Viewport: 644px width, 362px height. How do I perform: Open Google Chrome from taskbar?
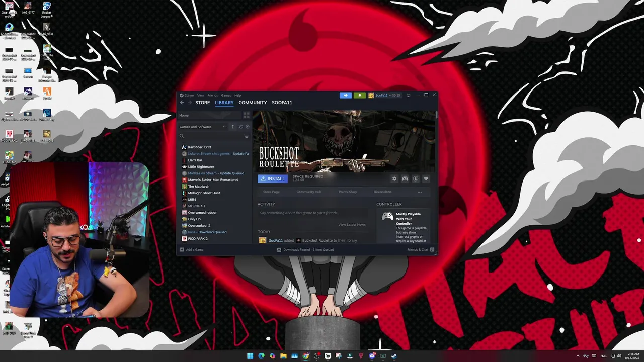point(305,356)
